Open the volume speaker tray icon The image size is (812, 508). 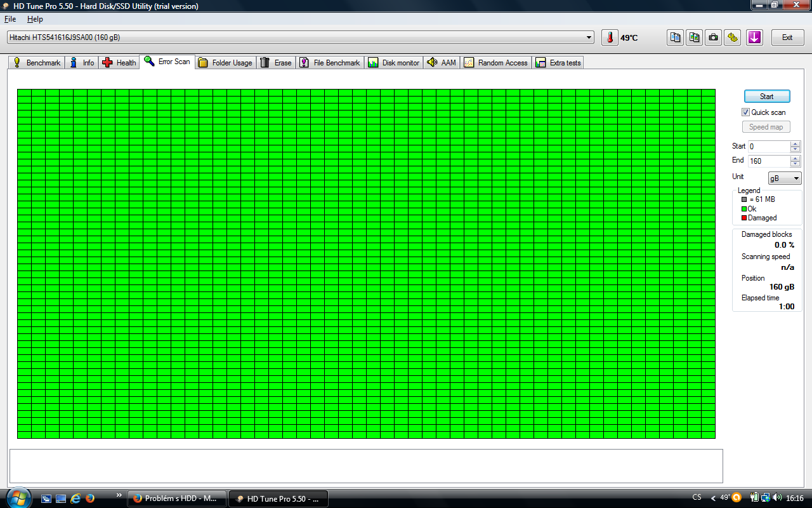[777, 498]
